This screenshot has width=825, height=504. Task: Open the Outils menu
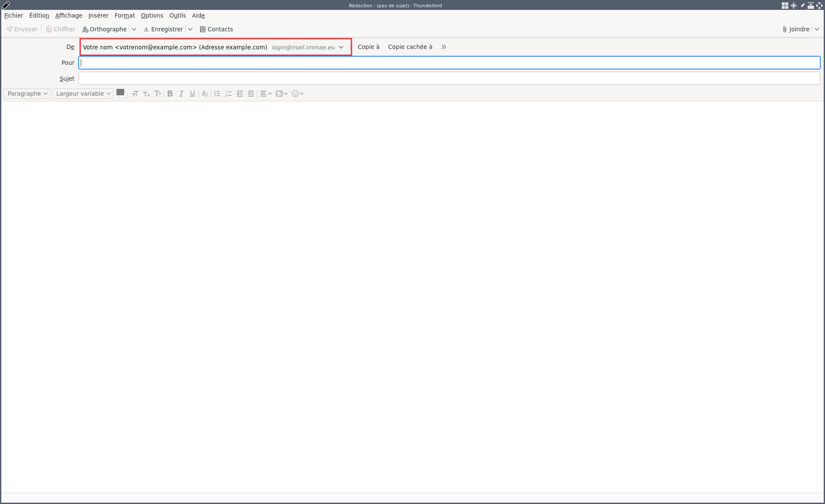[x=177, y=15]
